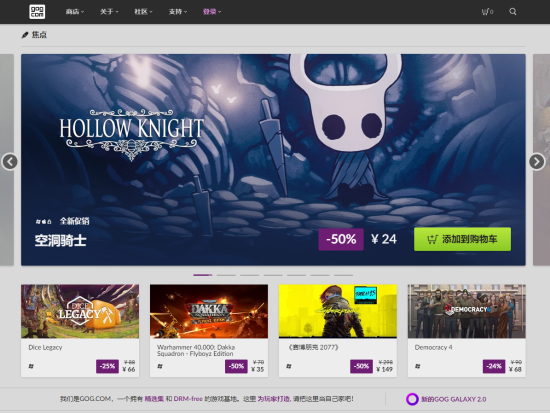Open the Cyberpunk 2077 yellow thumbnail
This screenshot has height=413, width=550.
pos(338,311)
